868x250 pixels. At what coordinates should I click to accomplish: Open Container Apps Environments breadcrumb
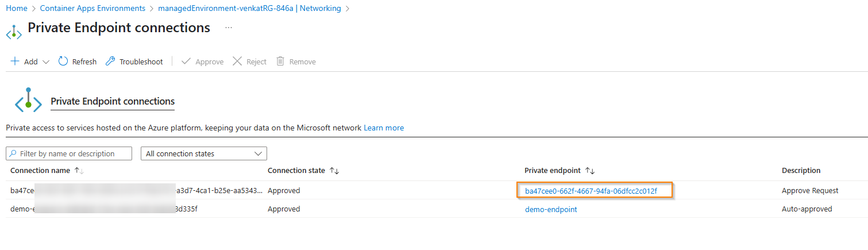[92, 9]
